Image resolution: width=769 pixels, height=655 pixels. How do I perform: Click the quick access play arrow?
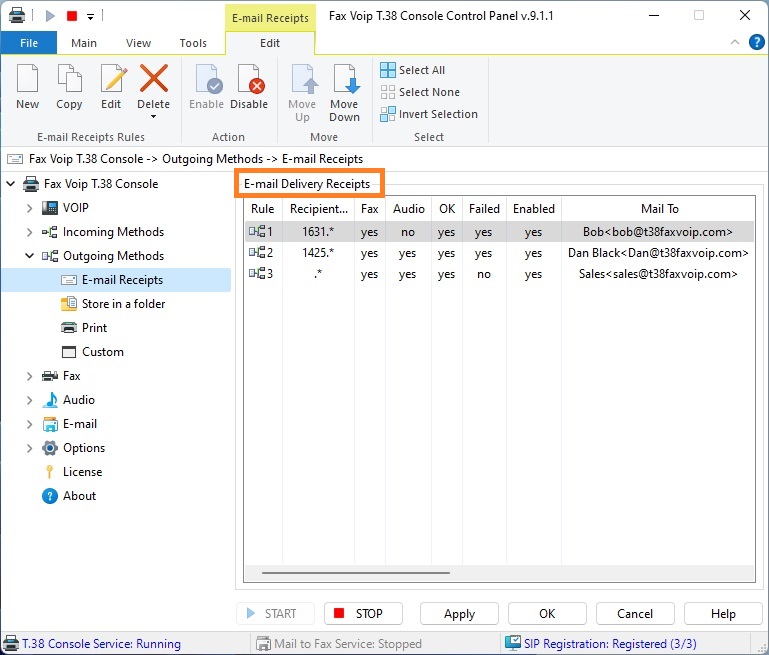point(50,16)
